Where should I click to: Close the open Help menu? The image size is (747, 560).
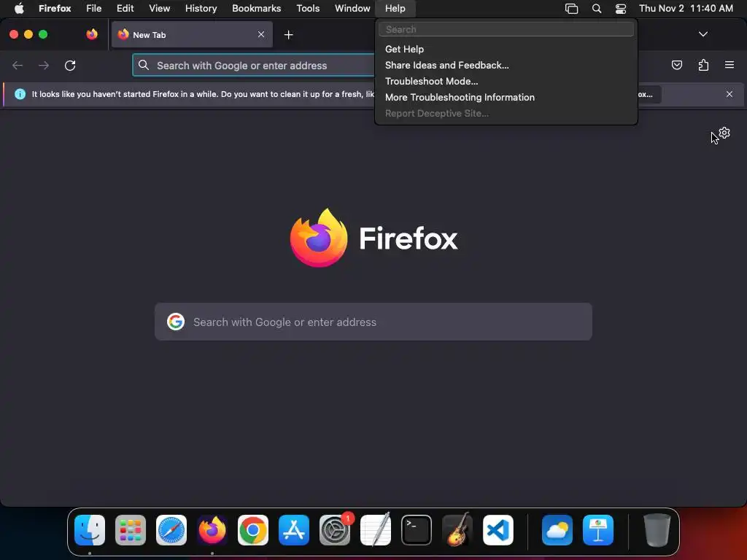tap(395, 9)
